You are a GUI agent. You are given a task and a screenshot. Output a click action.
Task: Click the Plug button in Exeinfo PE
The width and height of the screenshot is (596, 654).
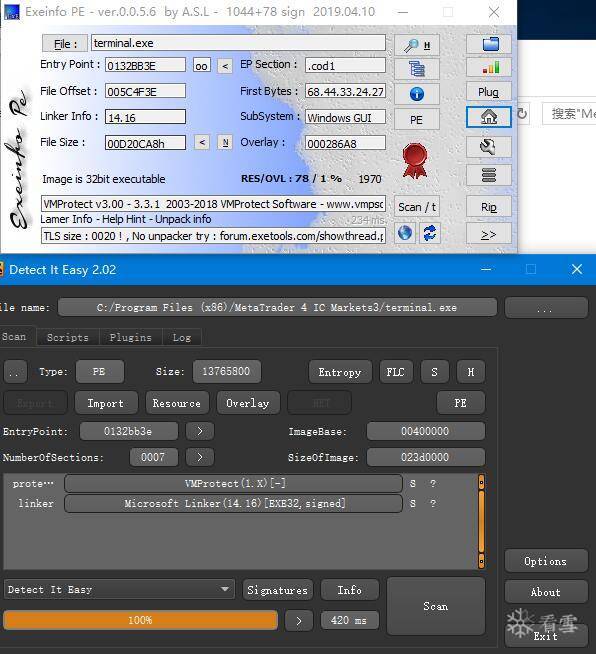[x=489, y=92]
